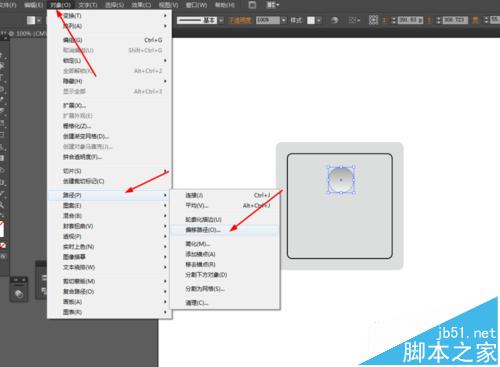Expand the 隐藏(H) submenu
The height and width of the screenshot is (367, 500).
coord(110,81)
